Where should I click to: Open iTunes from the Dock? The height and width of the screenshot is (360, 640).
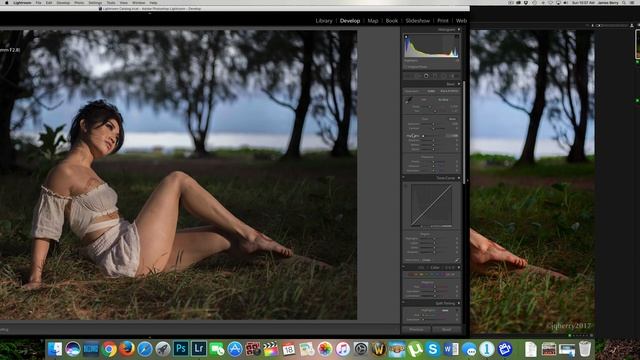tap(343, 349)
